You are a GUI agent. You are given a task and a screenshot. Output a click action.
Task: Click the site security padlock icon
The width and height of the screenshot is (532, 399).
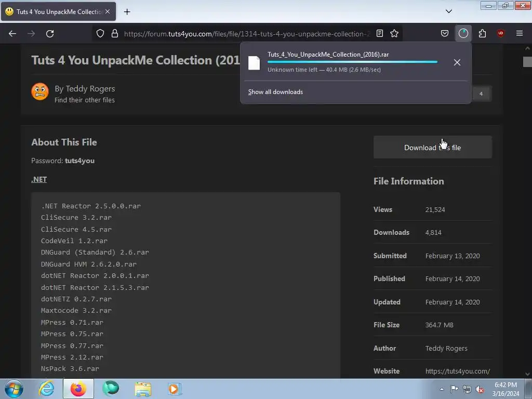coord(115,33)
